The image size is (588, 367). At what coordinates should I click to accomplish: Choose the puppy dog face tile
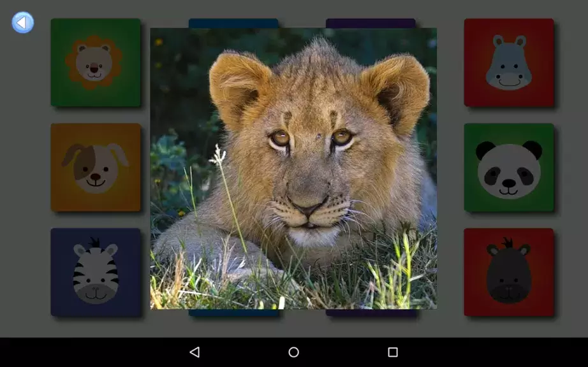tap(96, 168)
